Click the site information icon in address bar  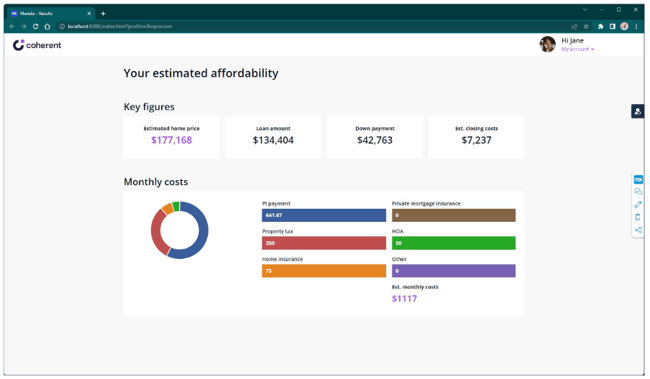tap(62, 26)
